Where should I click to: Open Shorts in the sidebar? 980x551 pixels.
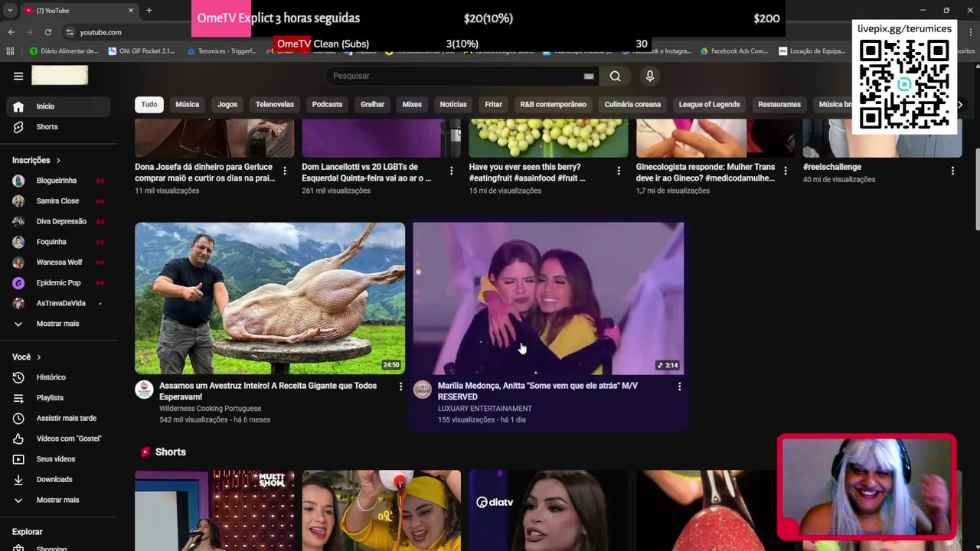(59, 127)
